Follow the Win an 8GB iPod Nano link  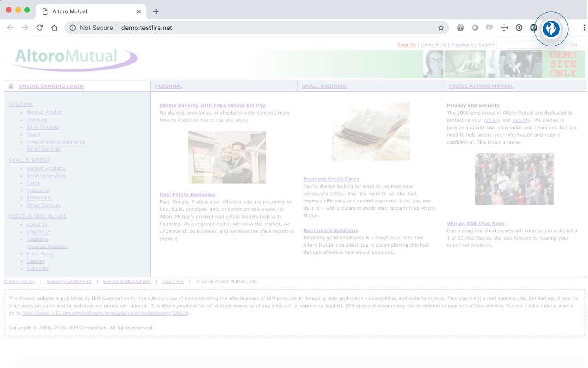pos(475,223)
